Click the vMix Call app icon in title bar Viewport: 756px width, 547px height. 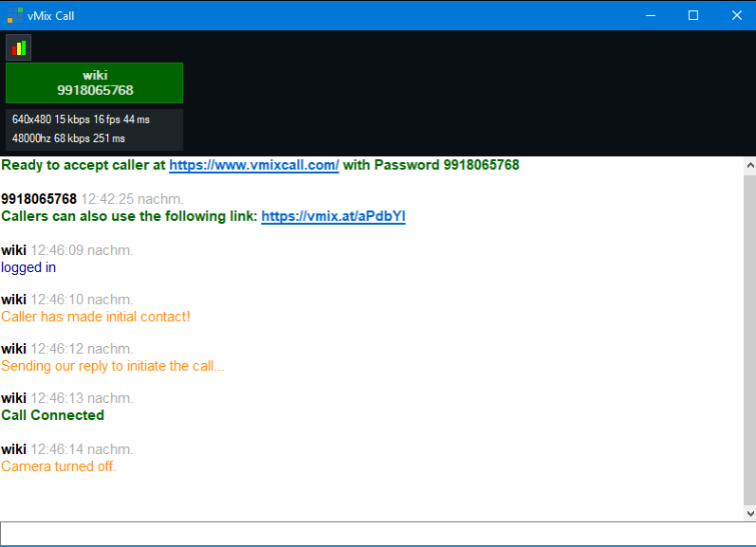(x=15, y=15)
